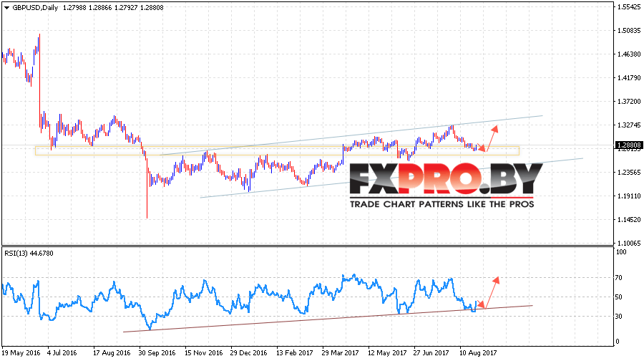Click the 1.32745 price axis label

(629, 125)
